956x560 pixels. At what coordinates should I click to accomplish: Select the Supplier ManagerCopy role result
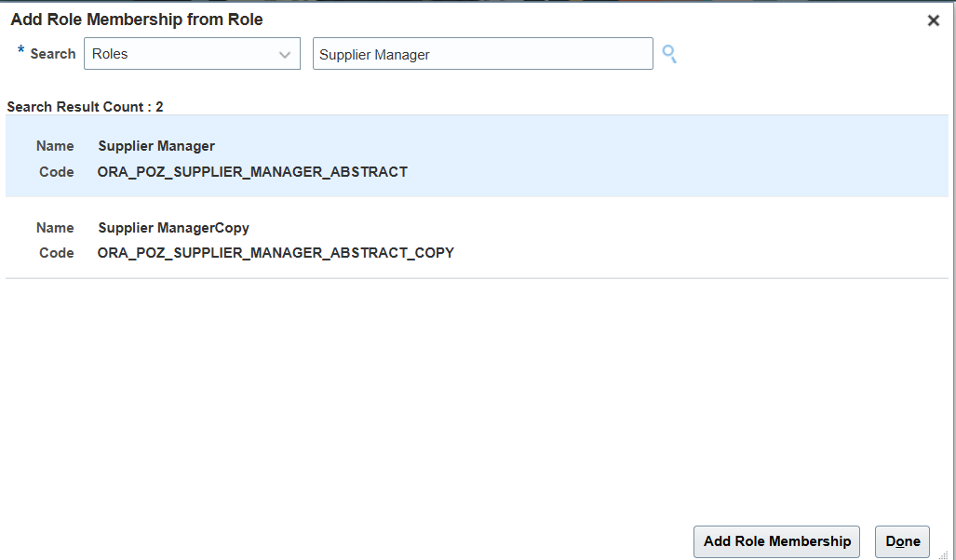coord(173,228)
